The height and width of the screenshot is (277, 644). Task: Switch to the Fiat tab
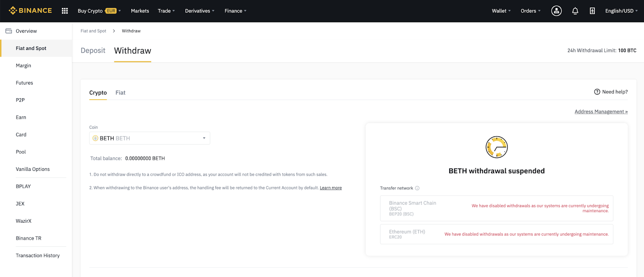[120, 93]
